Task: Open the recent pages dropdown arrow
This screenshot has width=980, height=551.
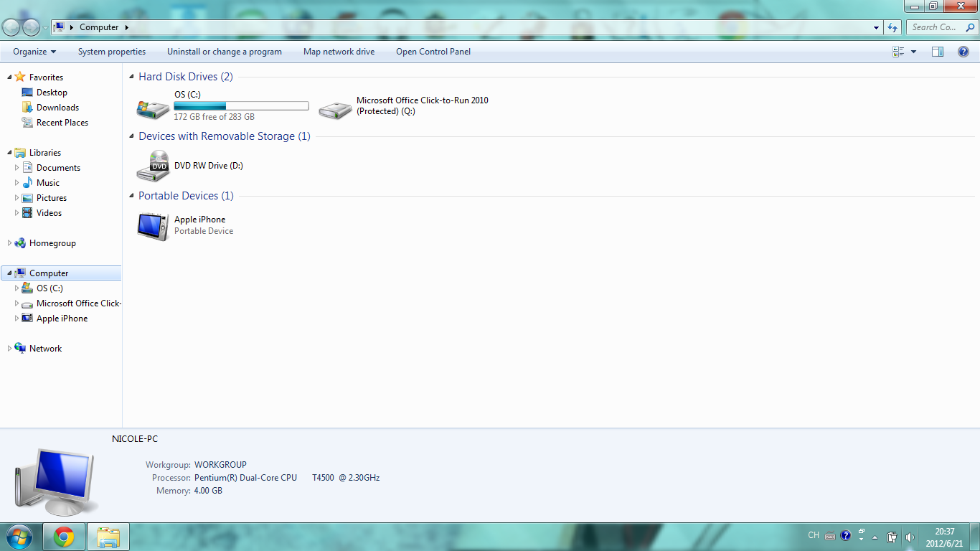Action: pyautogui.click(x=45, y=28)
